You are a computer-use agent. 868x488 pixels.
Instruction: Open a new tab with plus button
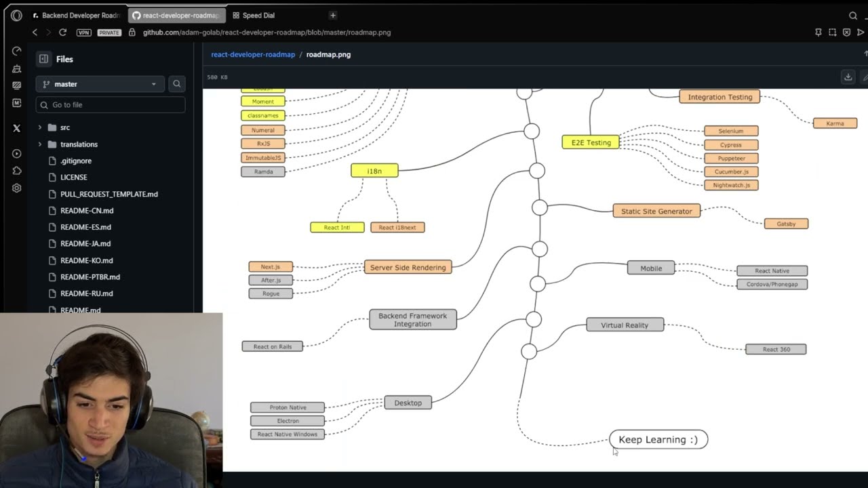coord(332,15)
